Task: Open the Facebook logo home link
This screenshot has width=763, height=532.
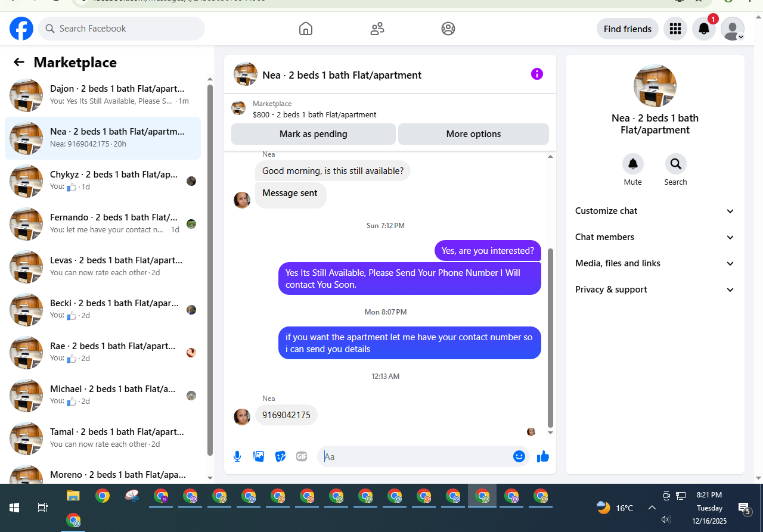Action: [x=21, y=29]
